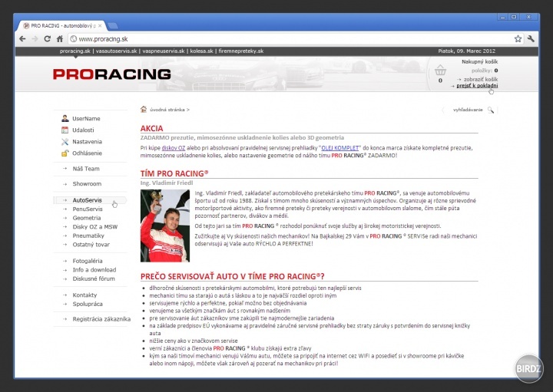This screenshot has width=553, height=392.
Task: Click the 'Nákupný košík' label
Action: coord(479,61)
